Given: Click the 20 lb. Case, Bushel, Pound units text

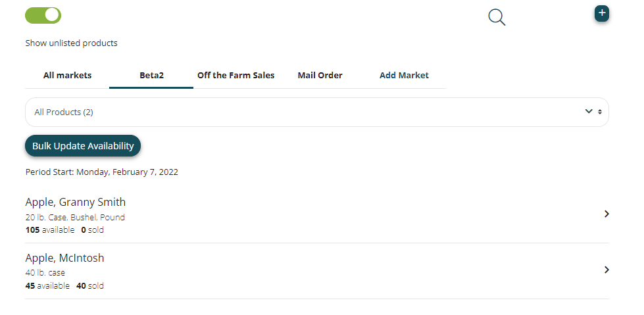Looking at the screenshot, I should point(75,217).
